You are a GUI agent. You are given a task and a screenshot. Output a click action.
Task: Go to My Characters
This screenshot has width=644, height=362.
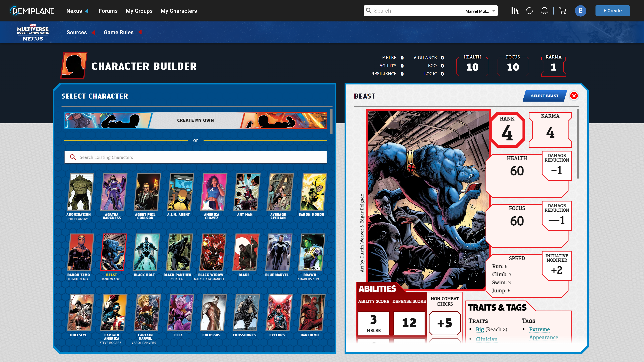tap(179, 11)
